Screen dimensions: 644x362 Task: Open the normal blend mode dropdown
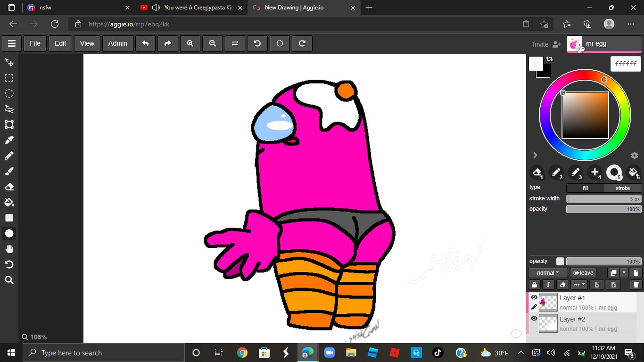coord(548,273)
